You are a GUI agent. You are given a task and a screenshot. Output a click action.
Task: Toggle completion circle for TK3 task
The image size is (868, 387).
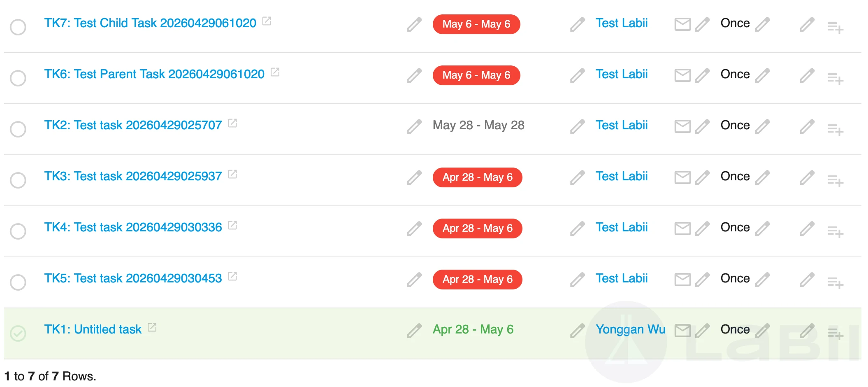click(x=18, y=180)
